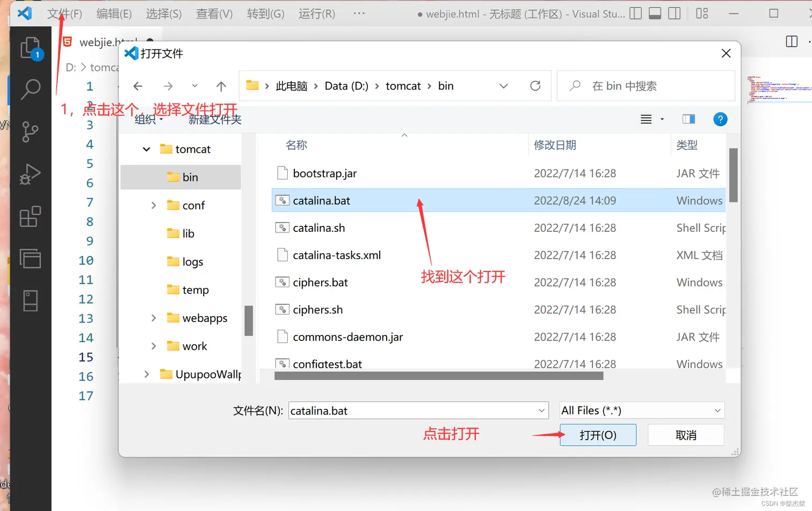The image size is (812, 511).
Task: Open recent locations dropdown chevron
Action: click(x=195, y=86)
